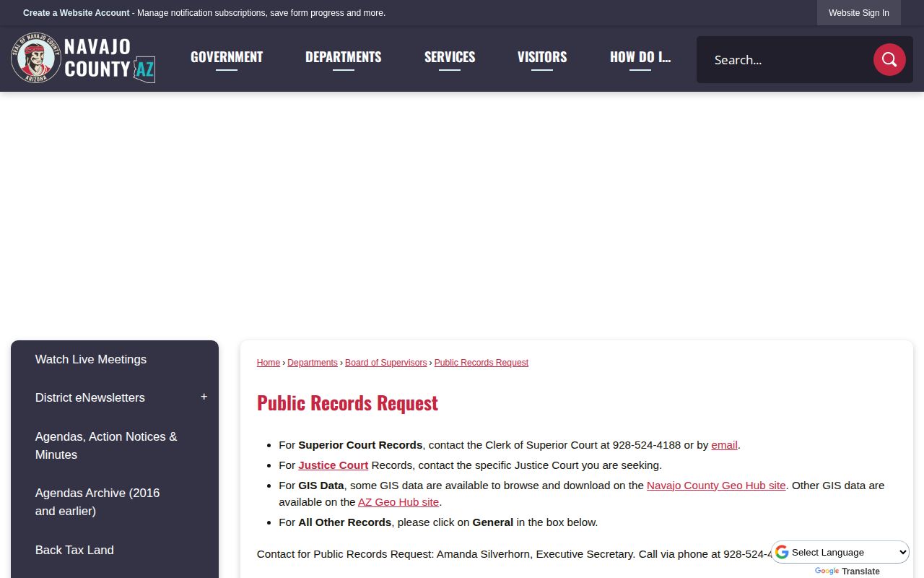Open District eNewsletters sidebar item
The image size is (924, 578).
(90, 397)
